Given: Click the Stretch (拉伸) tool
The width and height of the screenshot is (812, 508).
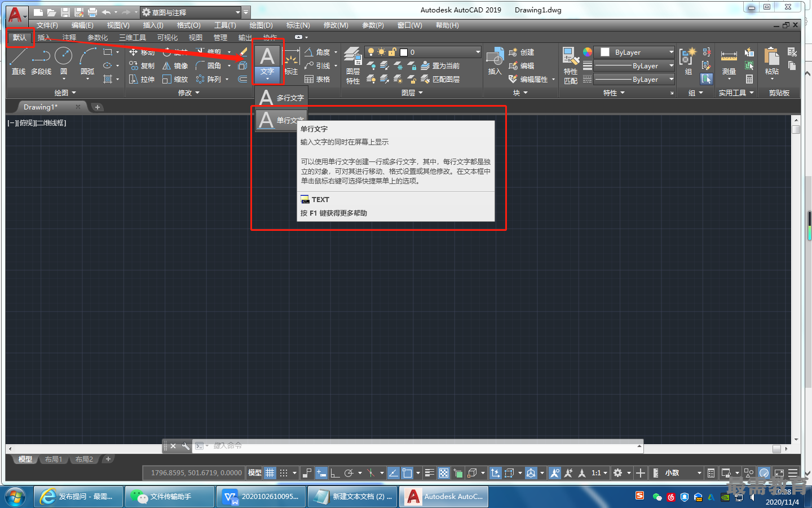Looking at the screenshot, I should click(x=142, y=79).
